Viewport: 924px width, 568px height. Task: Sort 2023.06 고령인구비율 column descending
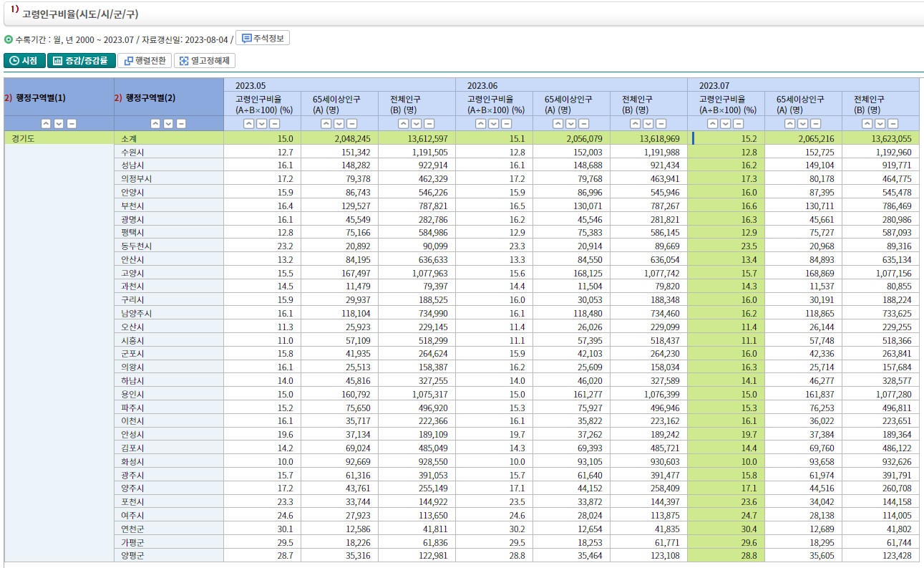[494, 124]
